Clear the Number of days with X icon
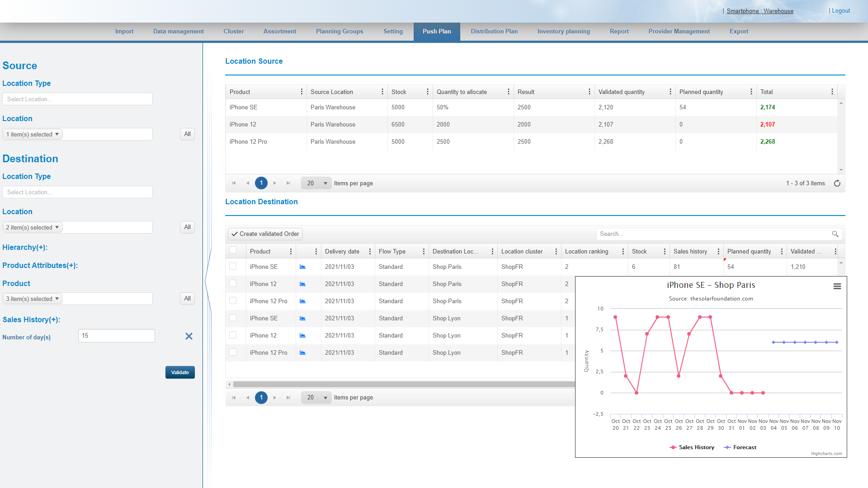The image size is (868, 488). pyautogui.click(x=189, y=336)
